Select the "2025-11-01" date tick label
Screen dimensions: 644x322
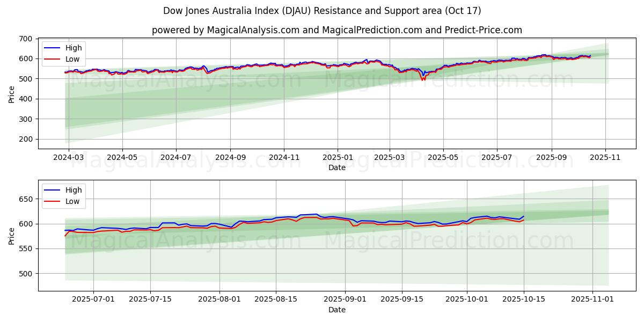coord(592,299)
